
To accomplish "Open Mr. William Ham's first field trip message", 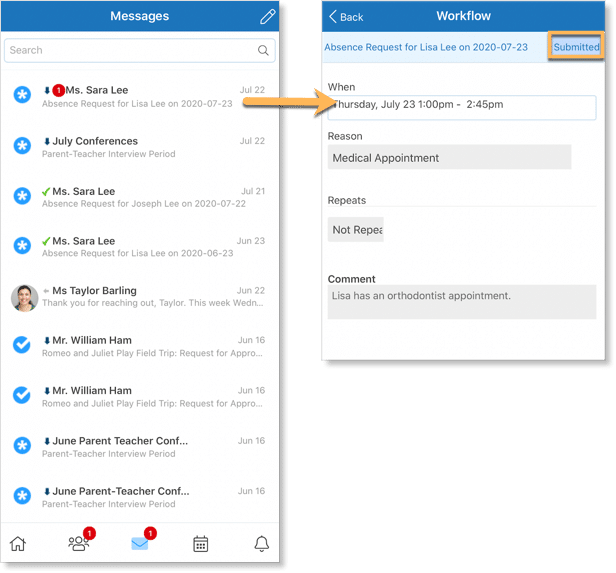I will (x=150, y=346).
